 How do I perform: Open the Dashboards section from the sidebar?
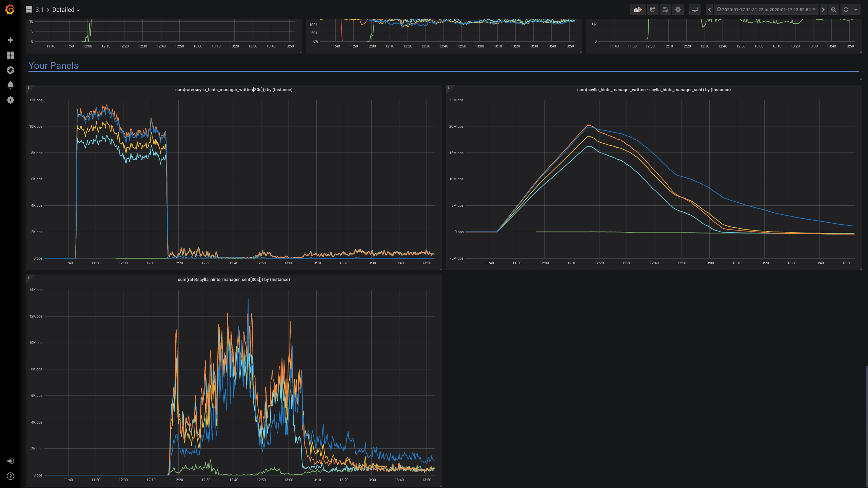11,55
